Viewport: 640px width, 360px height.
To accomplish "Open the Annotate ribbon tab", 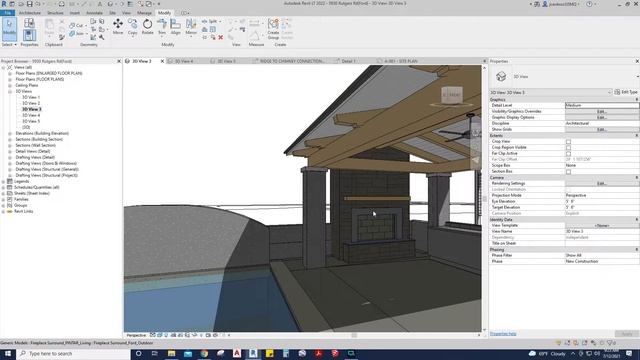I will [x=94, y=13].
